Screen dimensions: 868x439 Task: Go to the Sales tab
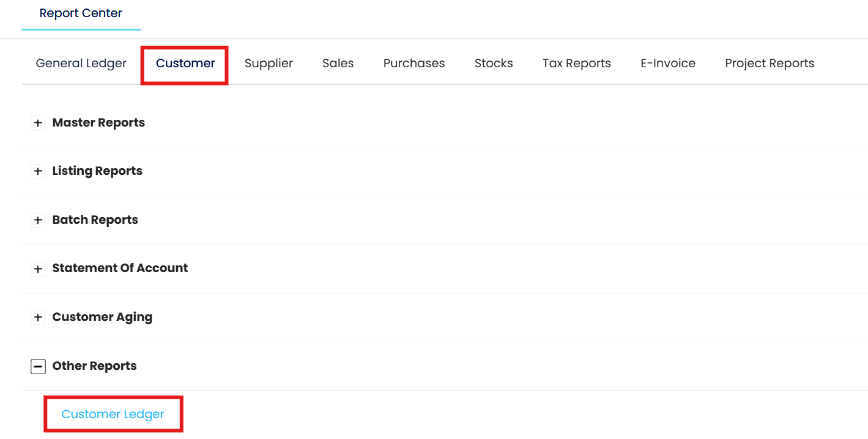338,63
